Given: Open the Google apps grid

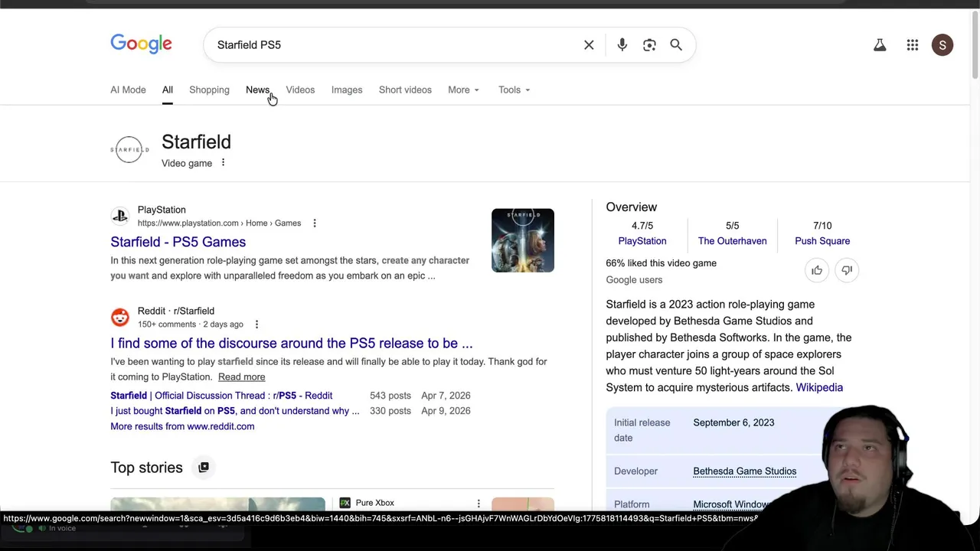Looking at the screenshot, I should (x=913, y=45).
